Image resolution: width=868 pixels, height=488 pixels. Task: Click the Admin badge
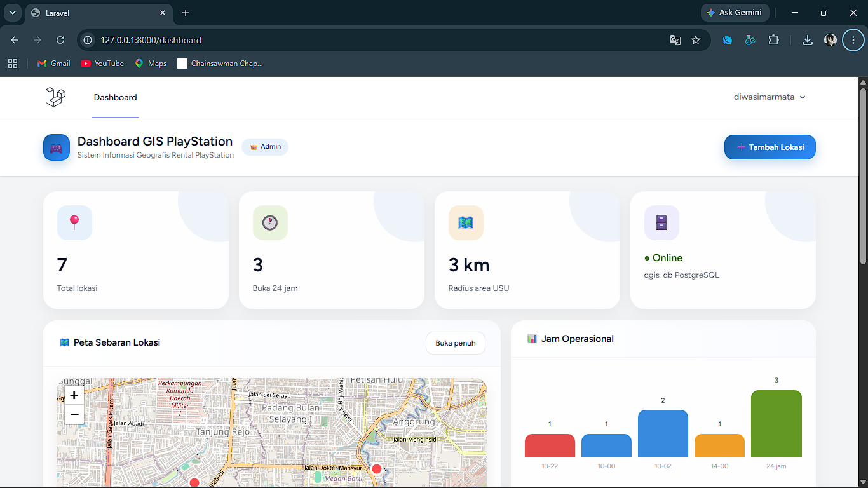(x=265, y=147)
